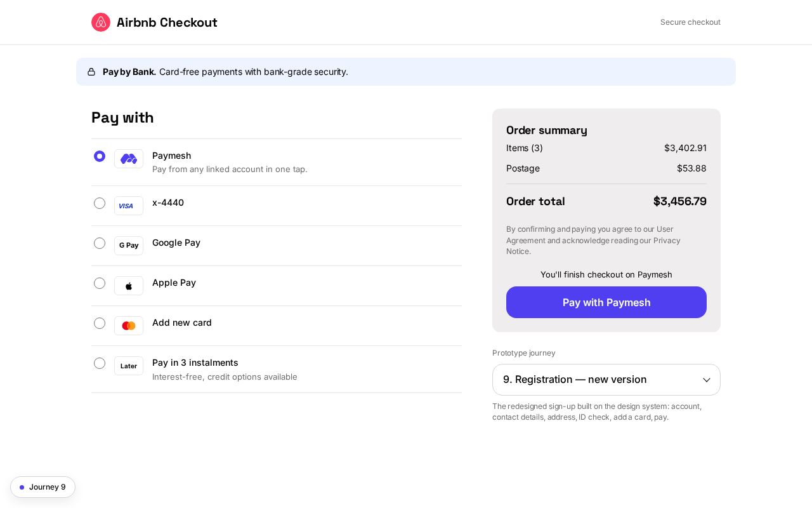The height and width of the screenshot is (508, 812).
Task: Click the Paymesh logo icon
Action: pos(129,159)
